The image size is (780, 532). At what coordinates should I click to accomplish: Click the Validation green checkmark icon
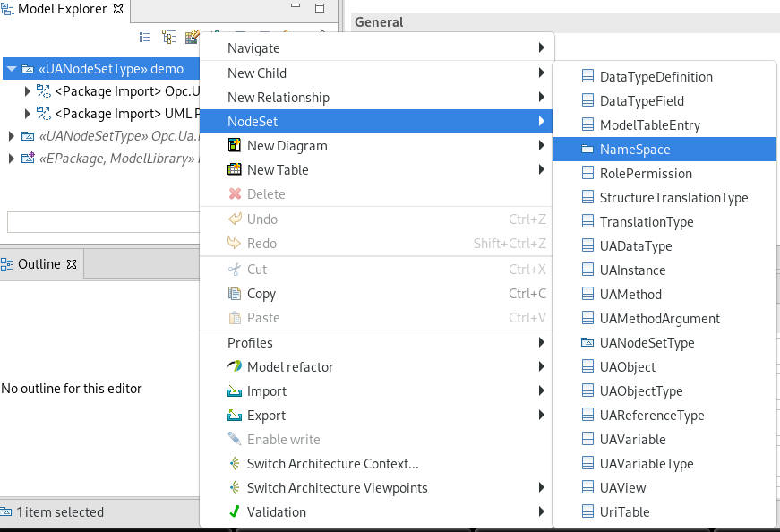(x=235, y=511)
